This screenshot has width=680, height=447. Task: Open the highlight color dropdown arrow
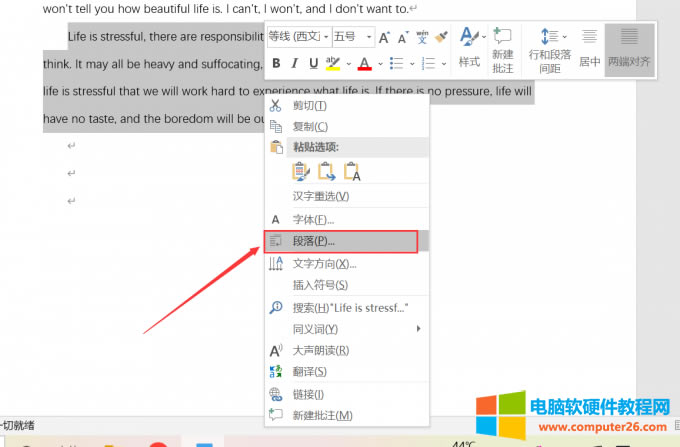point(348,64)
